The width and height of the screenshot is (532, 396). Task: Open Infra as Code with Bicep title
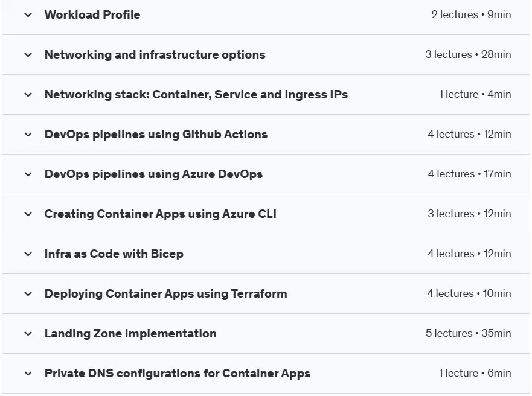pyautogui.click(x=114, y=254)
